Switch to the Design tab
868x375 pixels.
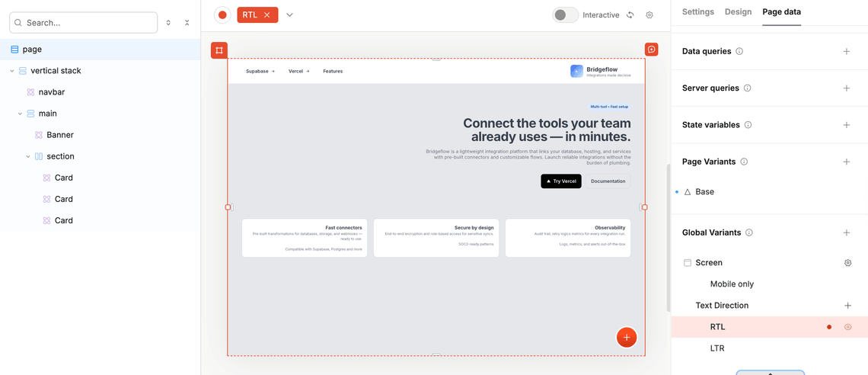tap(738, 12)
